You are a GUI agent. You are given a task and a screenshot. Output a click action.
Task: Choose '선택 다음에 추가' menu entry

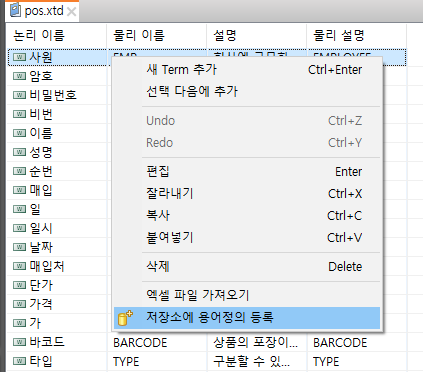pos(247,91)
